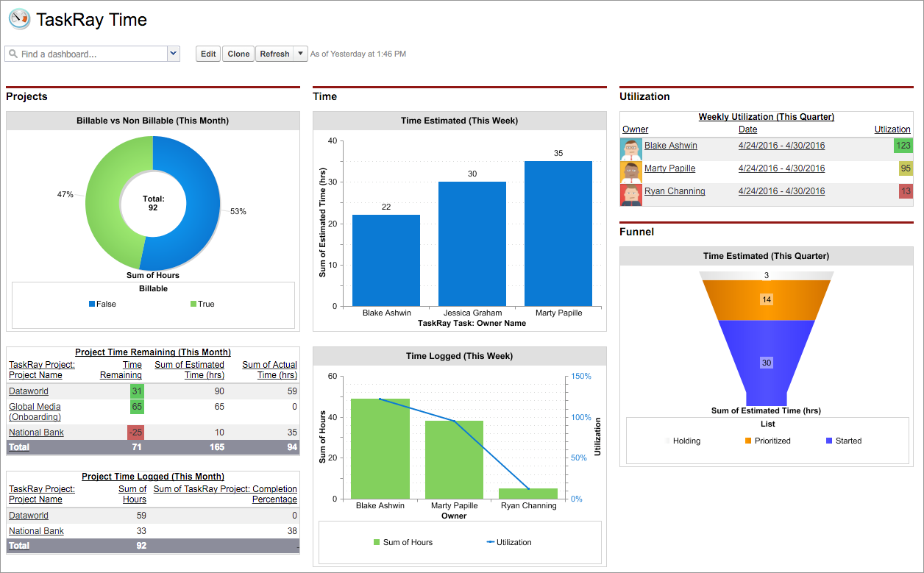Sort by Owner column header
Image resolution: width=924 pixels, height=573 pixels.
tap(636, 129)
